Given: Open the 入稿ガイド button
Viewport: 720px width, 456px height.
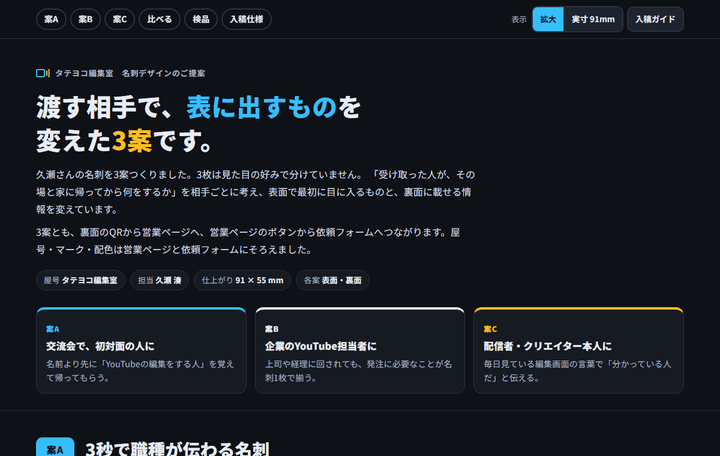Looking at the screenshot, I should point(655,19).
